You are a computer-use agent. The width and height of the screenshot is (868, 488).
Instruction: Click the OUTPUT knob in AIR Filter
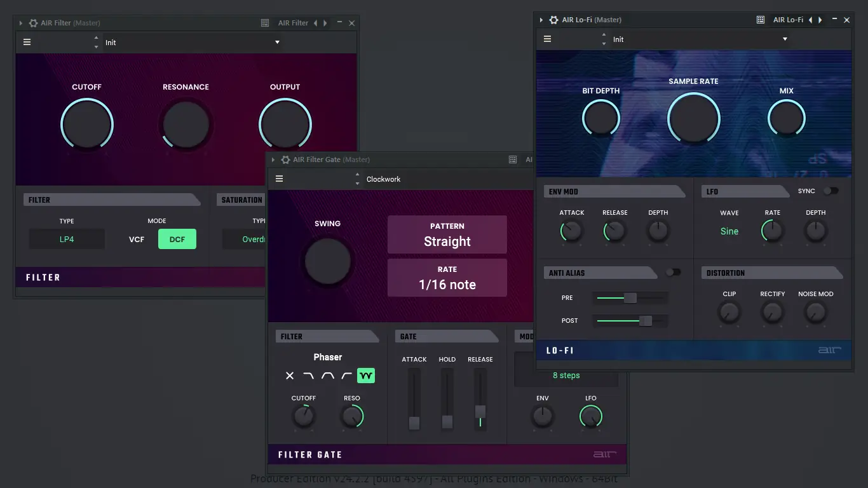[x=285, y=125]
